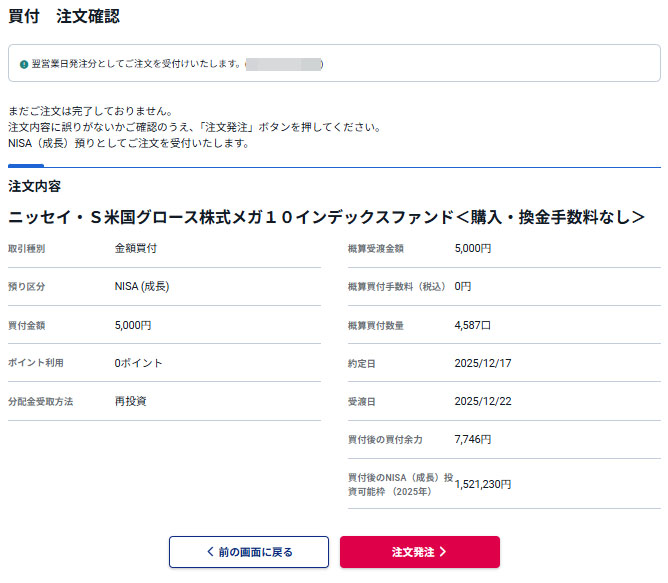This screenshot has height=583, width=668.
Task: Click the 買付 注文確認 page heading
Action: 64,16
